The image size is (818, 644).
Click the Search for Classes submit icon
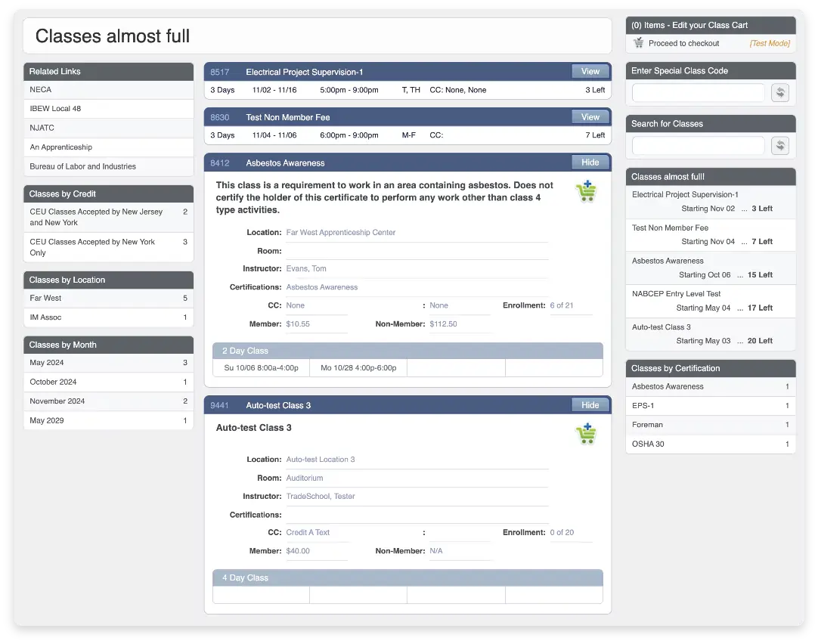780,146
